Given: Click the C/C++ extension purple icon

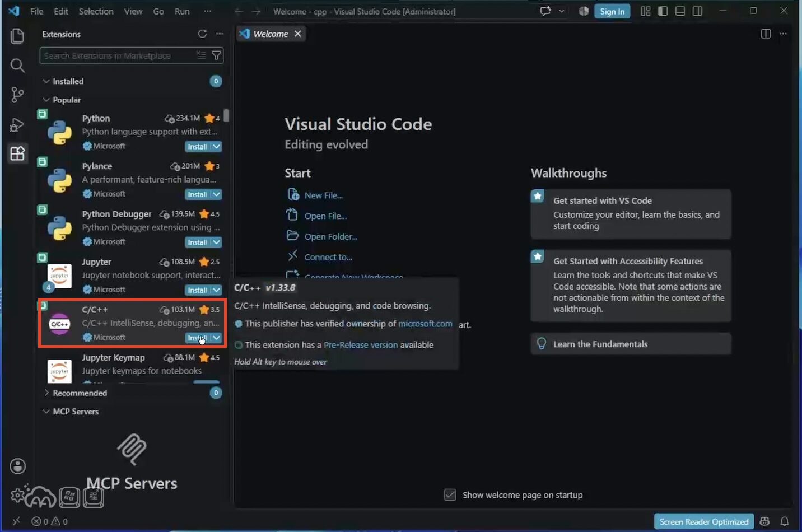Looking at the screenshot, I should [59, 324].
